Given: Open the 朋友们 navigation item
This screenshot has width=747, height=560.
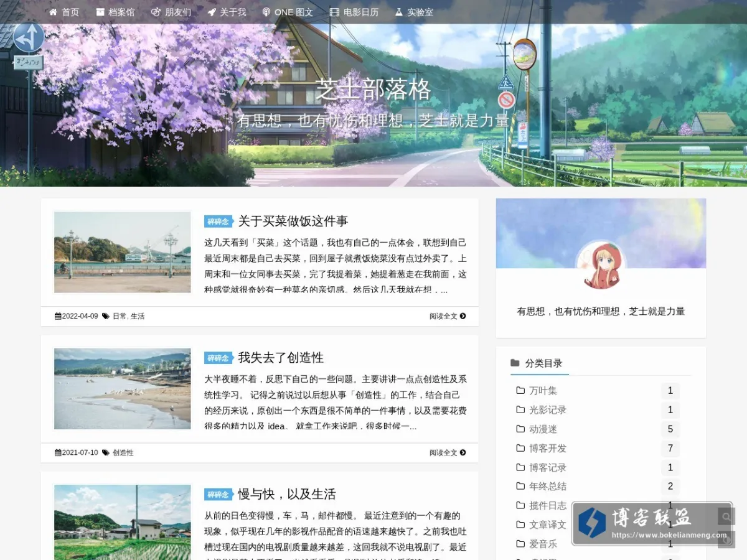Looking at the screenshot, I should (x=171, y=12).
